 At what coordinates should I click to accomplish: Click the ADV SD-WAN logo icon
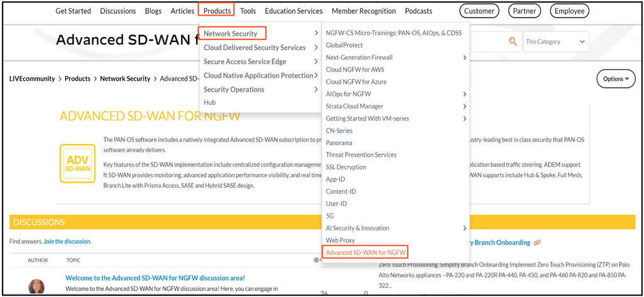click(78, 163)
